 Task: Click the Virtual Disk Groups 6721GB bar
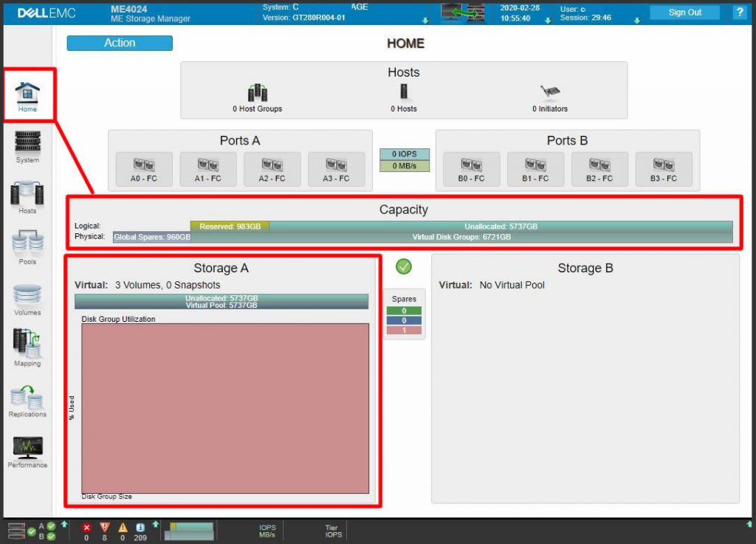(461, 237)
